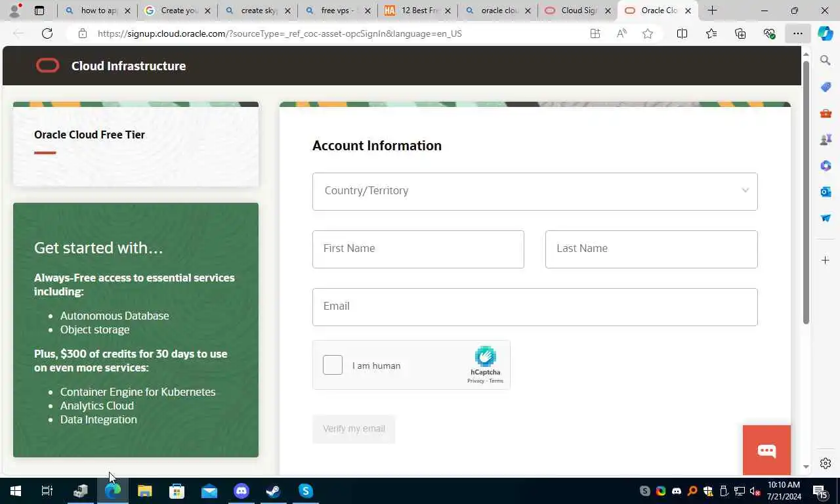The width and height of the screenshot is (840, 504).
Task: Open Microsoft 365 in sidebar
Action: (826, 165)
